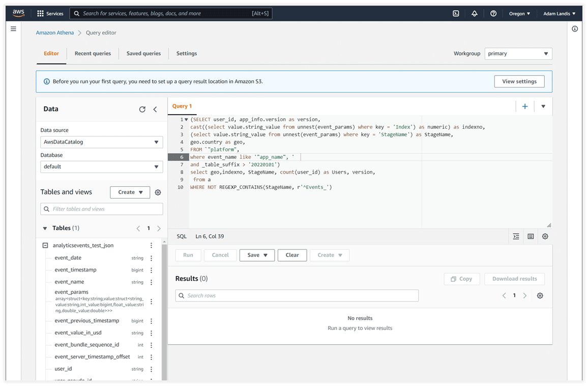Open the query tabs dropdown arrow
Screen dimensions: 588x386
coord(543,106)
